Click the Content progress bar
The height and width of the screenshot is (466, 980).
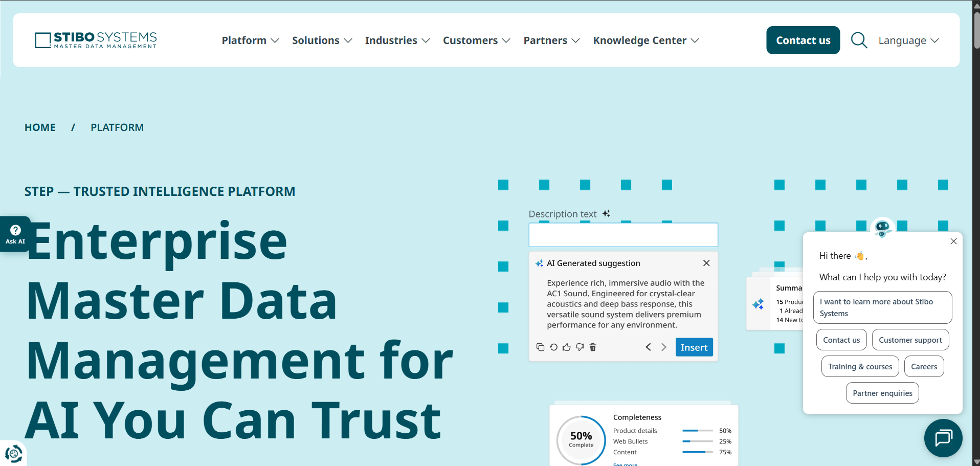click(x=697, y=452)
